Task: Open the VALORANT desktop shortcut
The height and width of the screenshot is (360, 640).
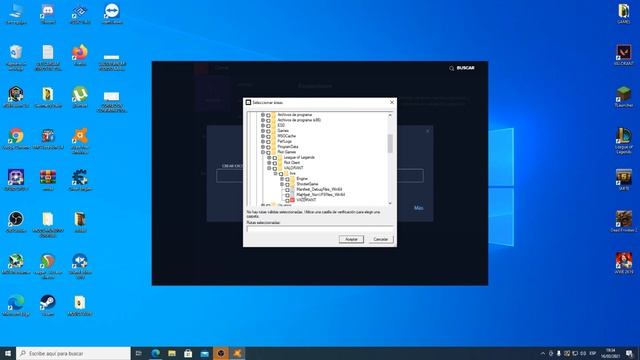Action: click(x=624, y=55)
